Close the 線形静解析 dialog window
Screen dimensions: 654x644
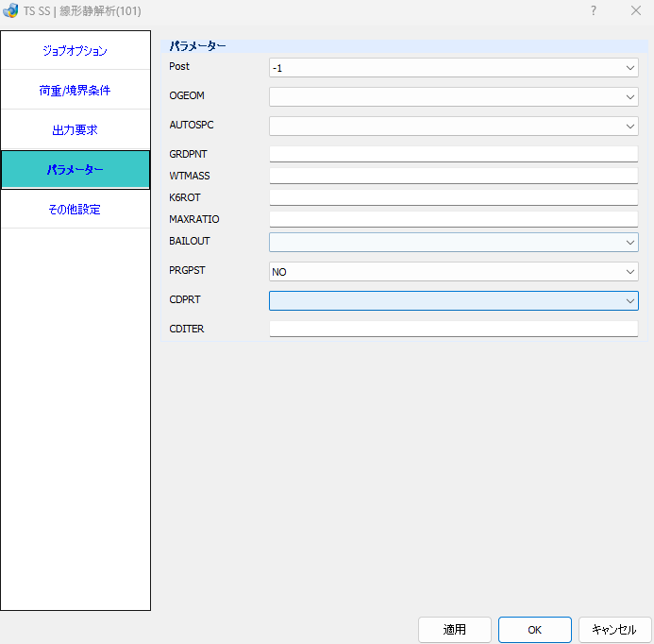point(636,10)
